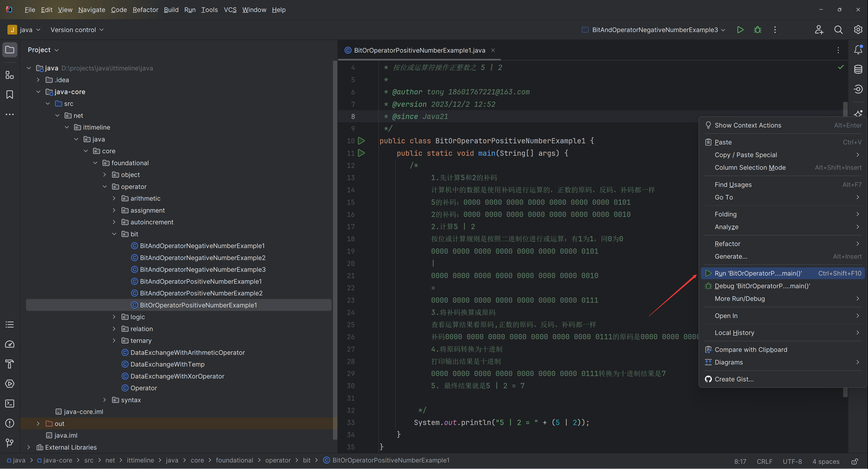Open the Profiler gauge icon
This screenshot has width=868, height=469.
(x=10, y=344)
